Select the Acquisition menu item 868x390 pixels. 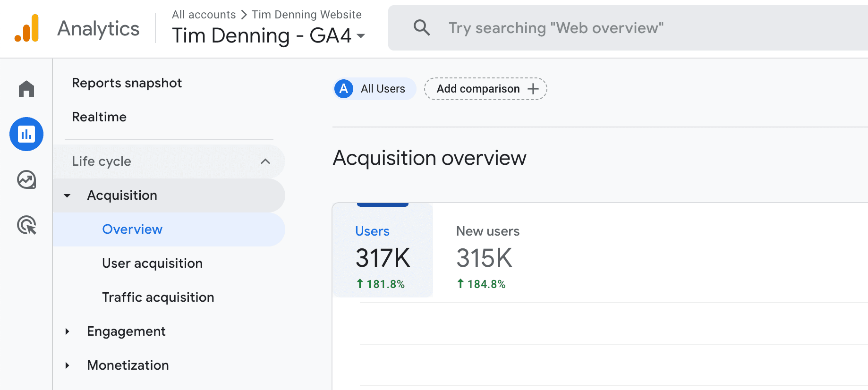pyautogui.click(x=169, y=195)
